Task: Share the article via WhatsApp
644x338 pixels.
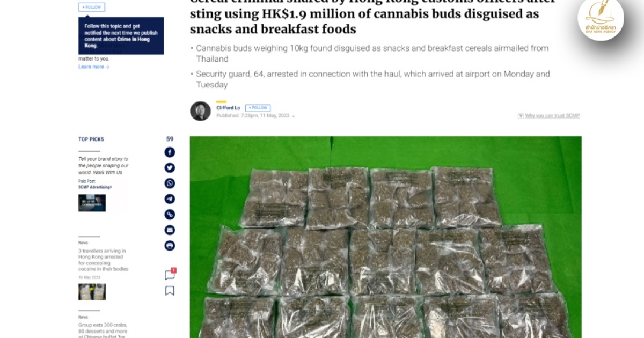Action: tap(170, 183)
